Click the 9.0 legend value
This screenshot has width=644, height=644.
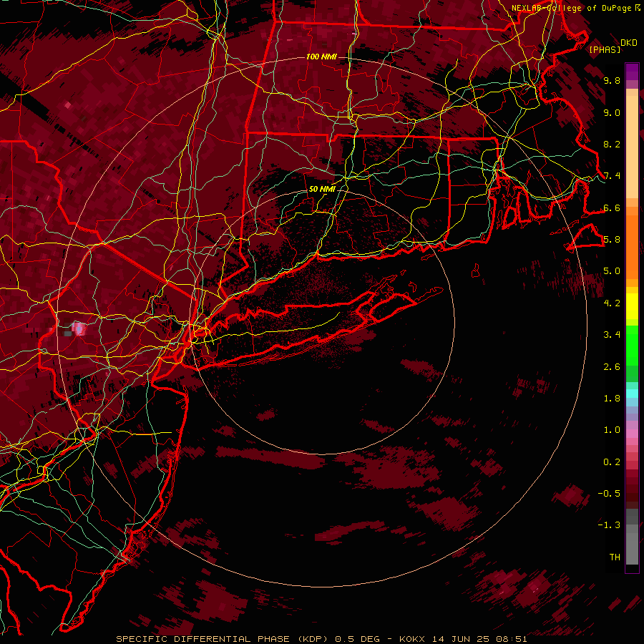612,112
